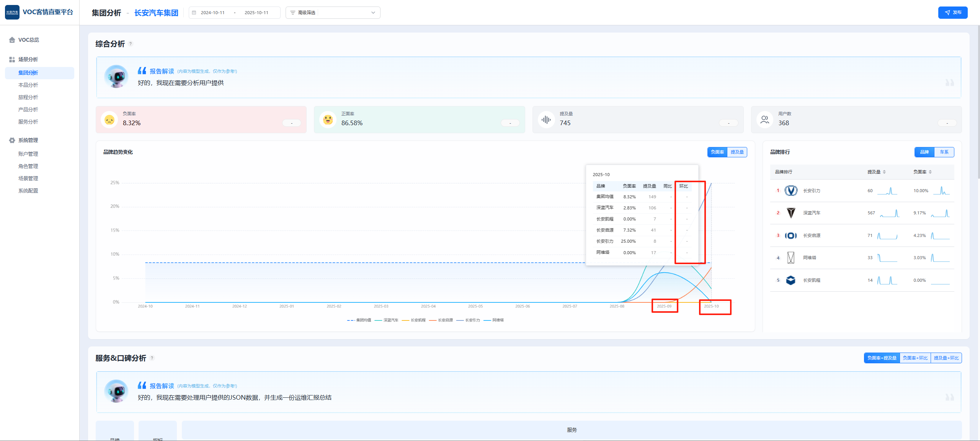The height and width of the screenshot is (441, 980).
Task: Click the help icon beside 综合分析
Action: [131, 44]
